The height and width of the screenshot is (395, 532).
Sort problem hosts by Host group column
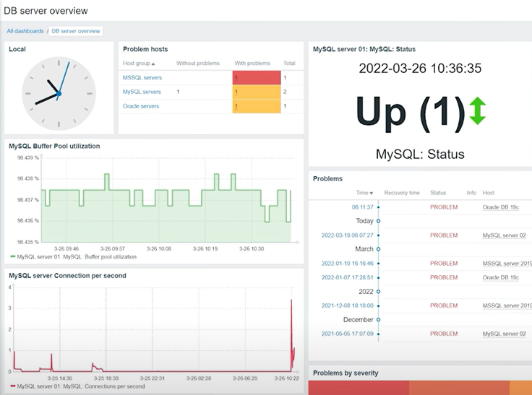pos(139,64)
